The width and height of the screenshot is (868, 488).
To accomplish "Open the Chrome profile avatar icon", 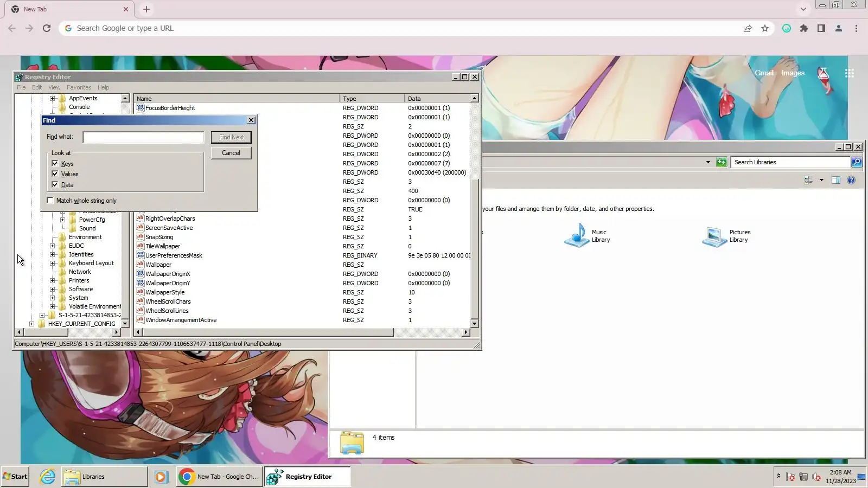I will [x=839, y=28].
